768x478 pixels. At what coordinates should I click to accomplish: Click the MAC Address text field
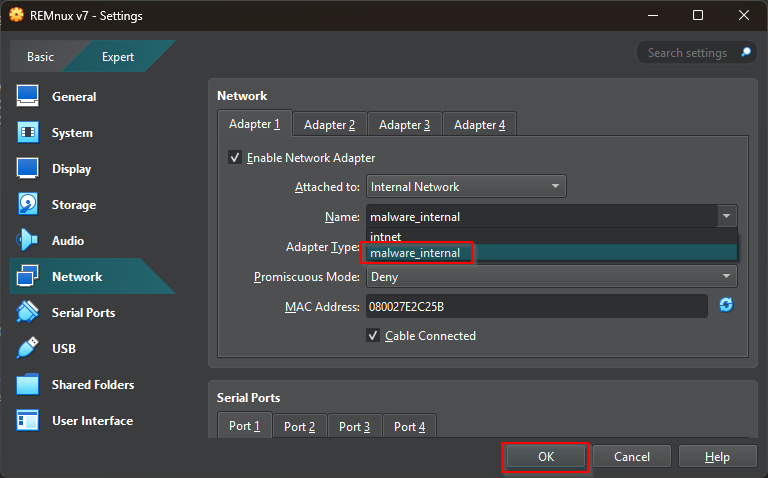pos(537,307)
